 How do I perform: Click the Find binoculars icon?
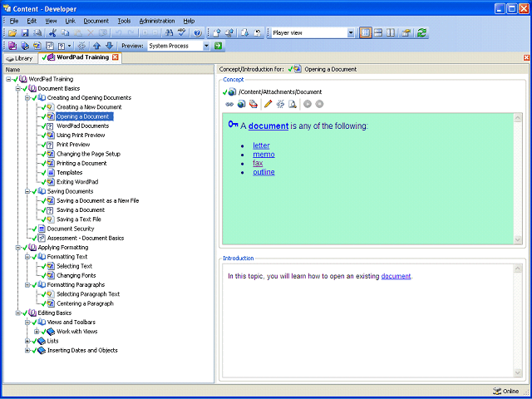click(169, 33)
